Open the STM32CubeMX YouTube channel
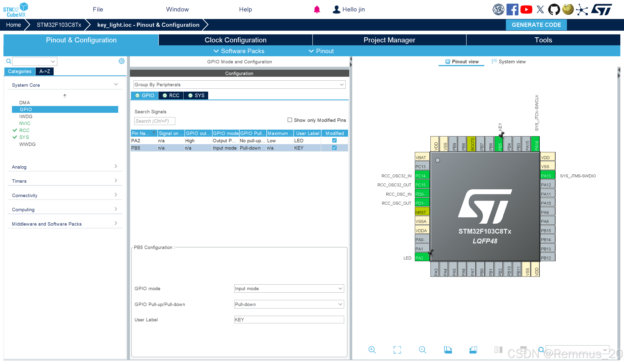Image resolution: width=624 pixels, height=364 pixels. click(526, 10)
